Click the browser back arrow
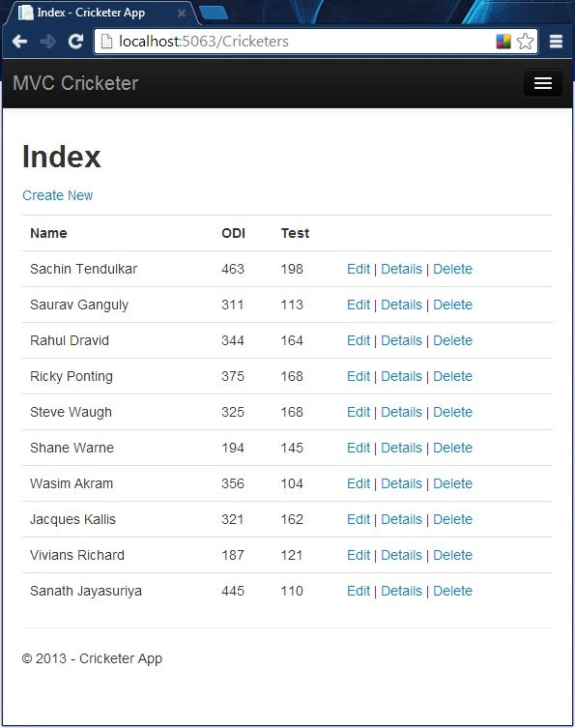The height and width of the screenshot is (728, 575). pos(19,42)
